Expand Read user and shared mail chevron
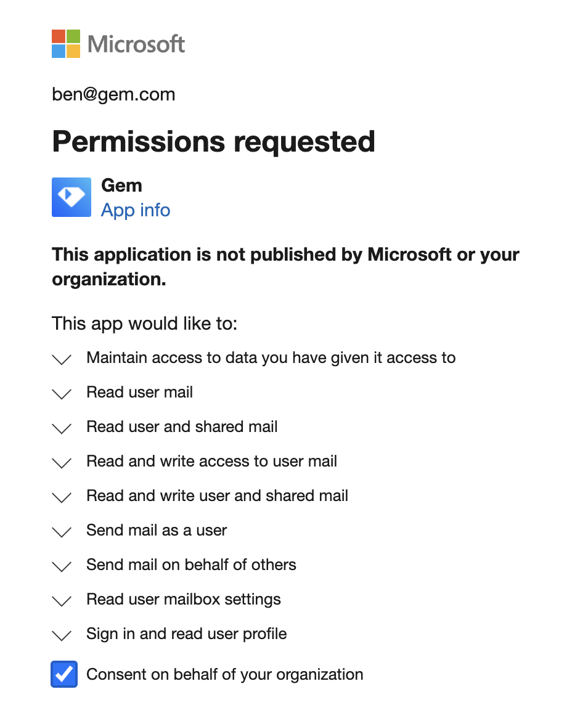Viewport: 588px width, 705px height. 62,428
